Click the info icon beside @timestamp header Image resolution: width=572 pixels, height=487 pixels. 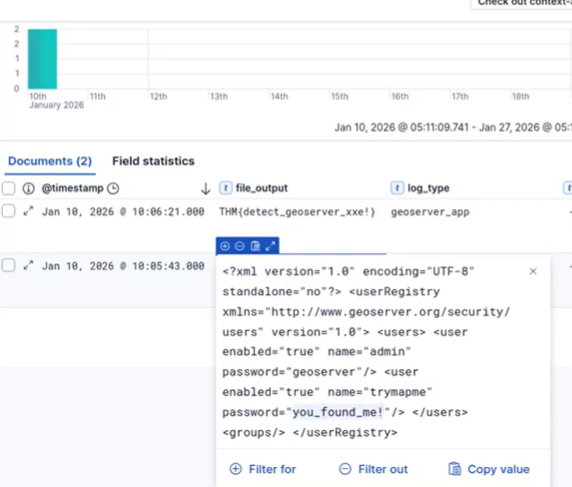[x=28, y=188]
